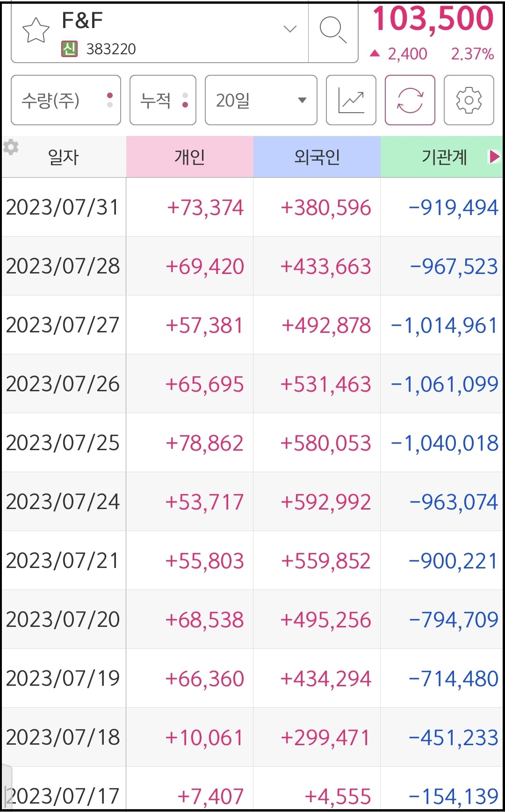Refresh data with circular arrows icon
This screenshot has height=812, width=505.
point(410,100)
